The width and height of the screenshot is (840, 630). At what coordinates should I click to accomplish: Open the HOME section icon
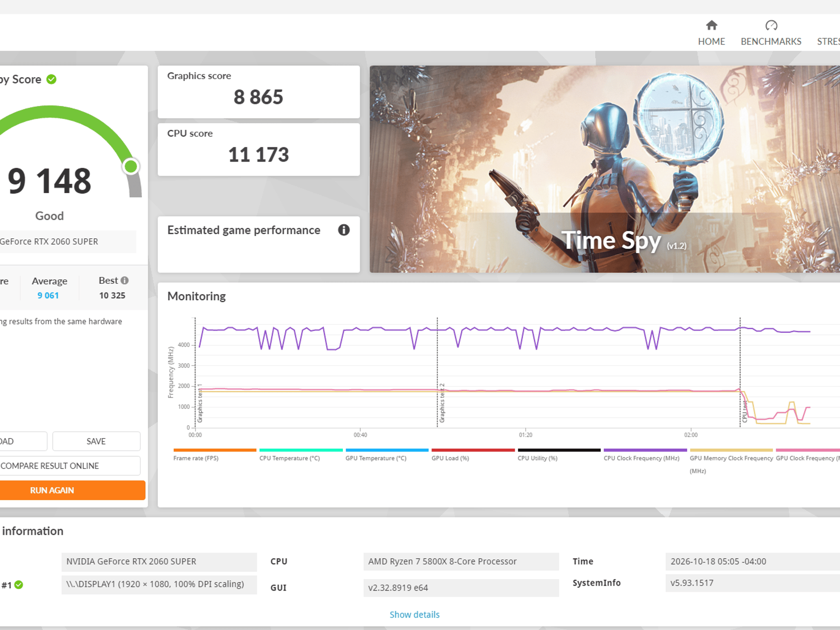711,25
